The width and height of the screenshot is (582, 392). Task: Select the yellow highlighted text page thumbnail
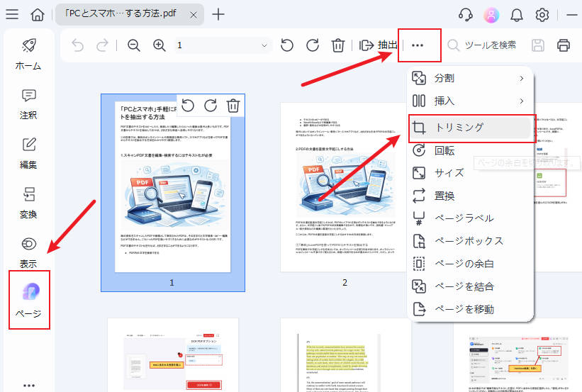pyautogui.click(x=345, y=355)
